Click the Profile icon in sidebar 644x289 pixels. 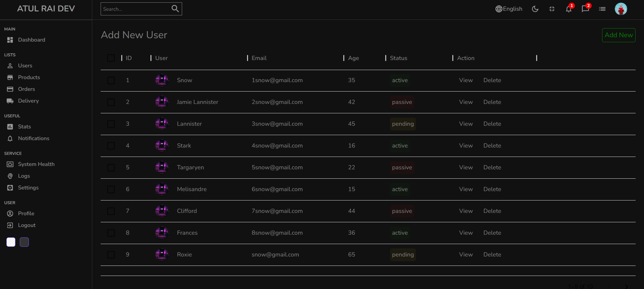[10, 214]
